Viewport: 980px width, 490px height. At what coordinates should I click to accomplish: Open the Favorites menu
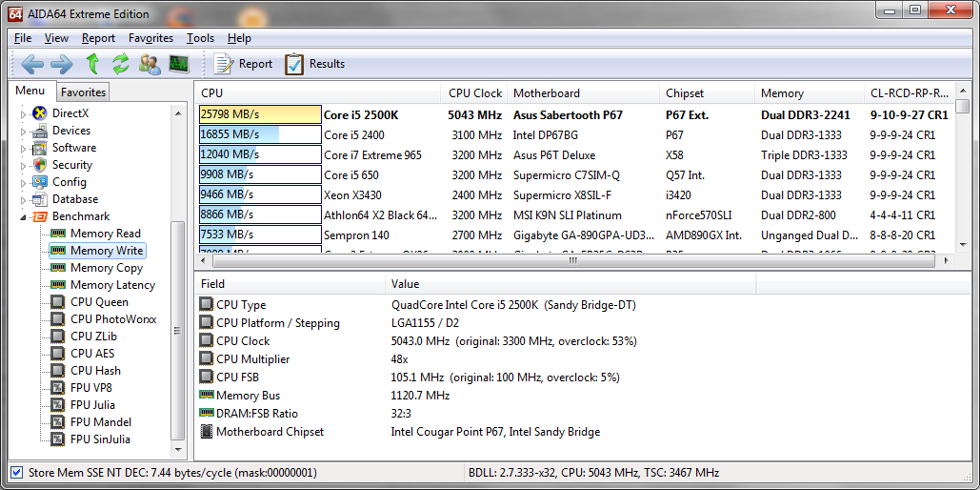(x=150, y=38)
